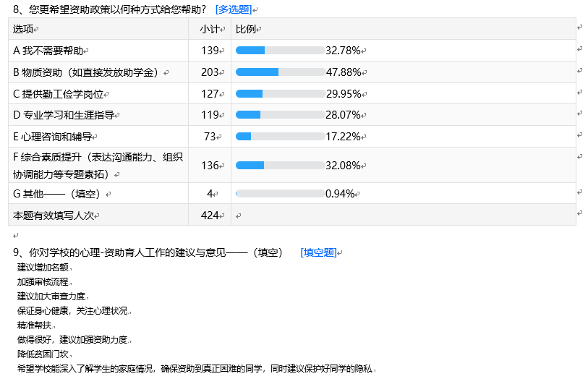588x379 pixels.
Task: Click the 0.94% bar for option G 其他
Action: coord(280,194)
